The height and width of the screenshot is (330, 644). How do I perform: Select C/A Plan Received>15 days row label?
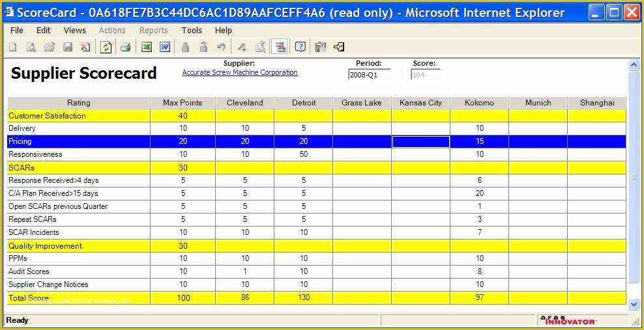click(x=53, y=193)
